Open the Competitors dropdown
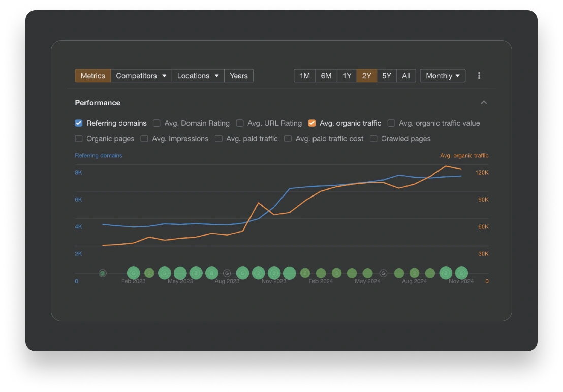Image resolution: width=563 pixels, height=392 pixels. click(x=141, y=76)
